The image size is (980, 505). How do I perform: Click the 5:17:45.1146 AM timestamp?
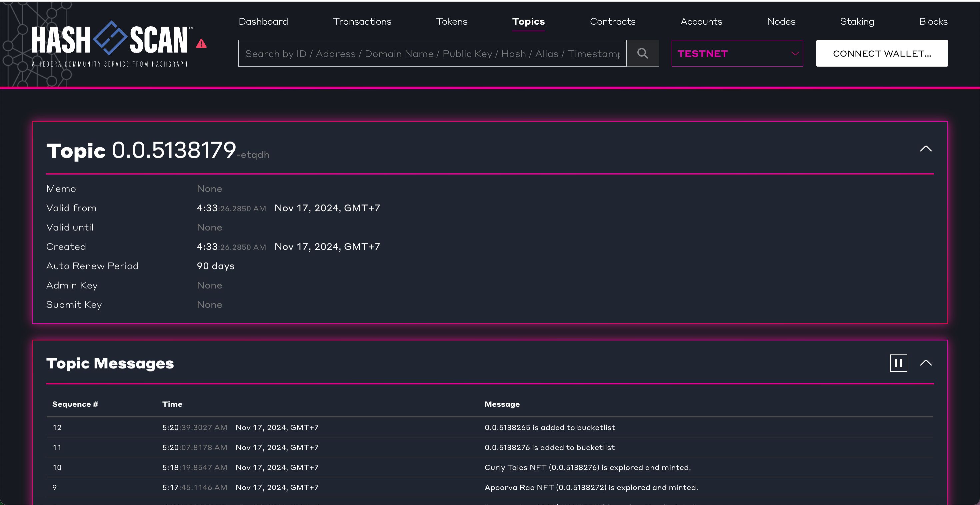click(x=195, y=487)
